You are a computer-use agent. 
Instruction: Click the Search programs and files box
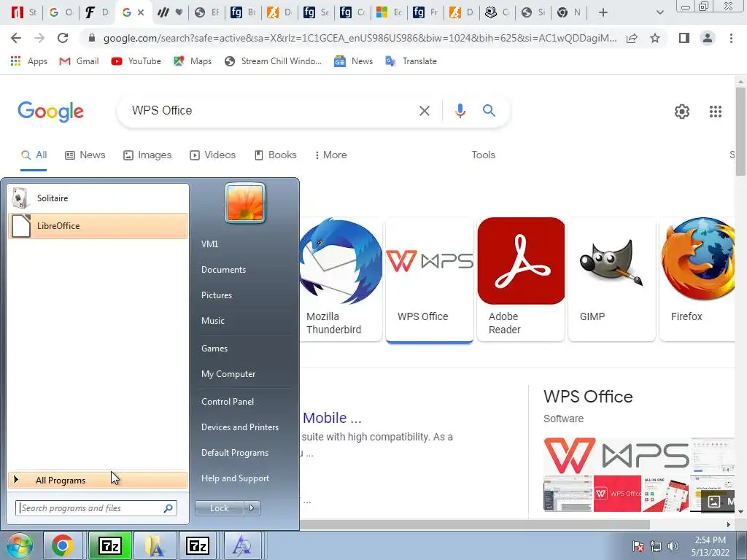pos(96,508)
